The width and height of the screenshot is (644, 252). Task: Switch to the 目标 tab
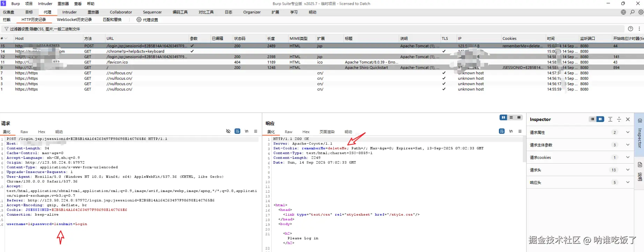coord(29,12)
